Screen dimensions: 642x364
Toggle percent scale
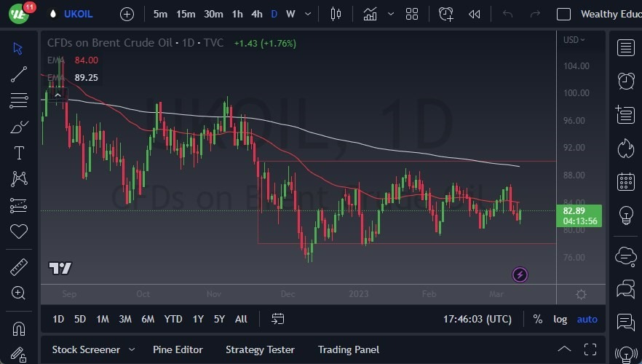tap(537, 319)
